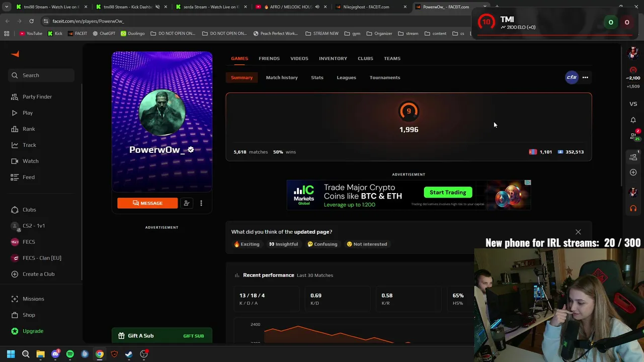The image size is (644, 362).
Task: Open File Explorer from the taskbar
Action: pyautogui.click(x=40, y=354)
